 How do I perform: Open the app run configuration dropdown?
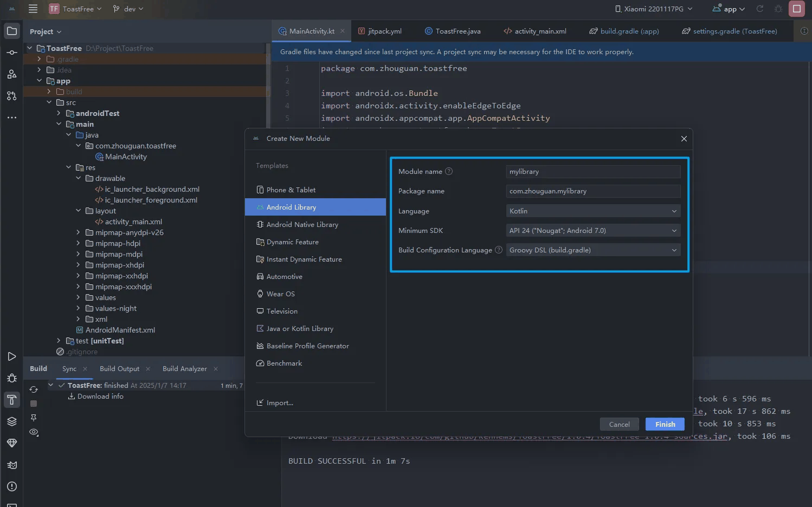coord(729,9)
